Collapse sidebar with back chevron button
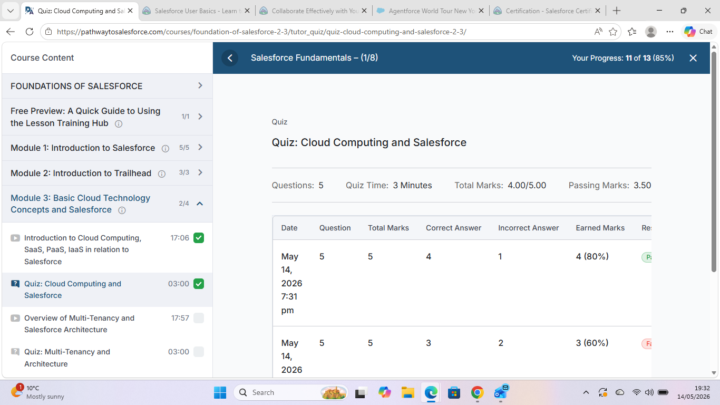Image resolution: width=720 pixels, height=405 pixels. pyautogui.click(x=230, y=58)
